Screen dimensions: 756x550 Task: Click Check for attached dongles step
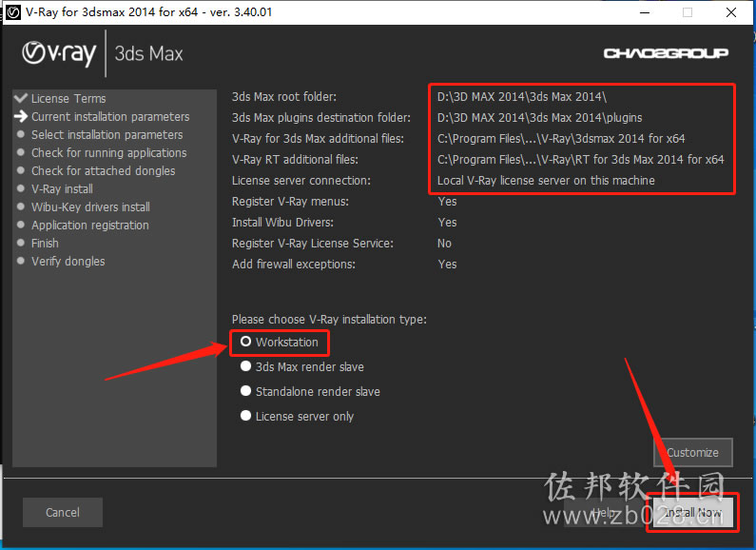pos(104,170)
